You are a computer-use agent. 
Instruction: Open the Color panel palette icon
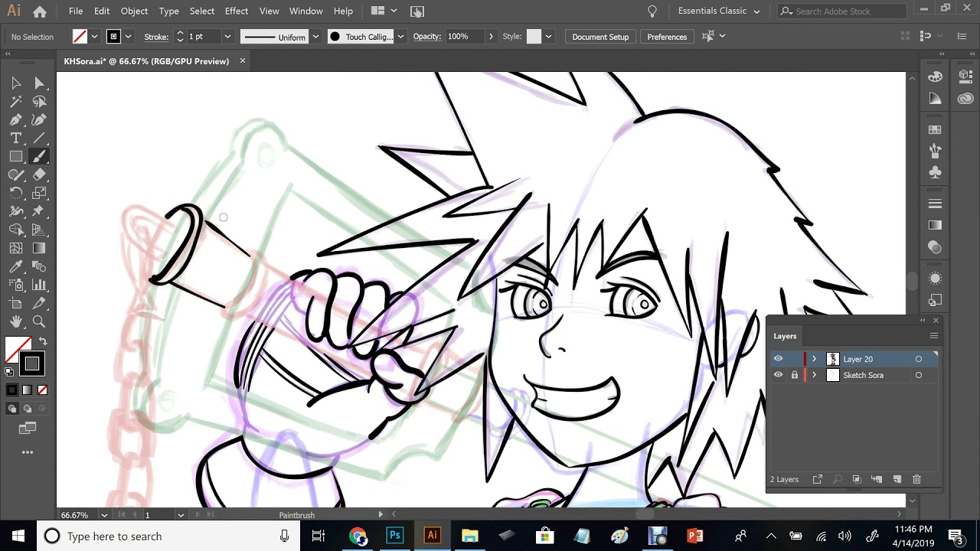[935, 77]
